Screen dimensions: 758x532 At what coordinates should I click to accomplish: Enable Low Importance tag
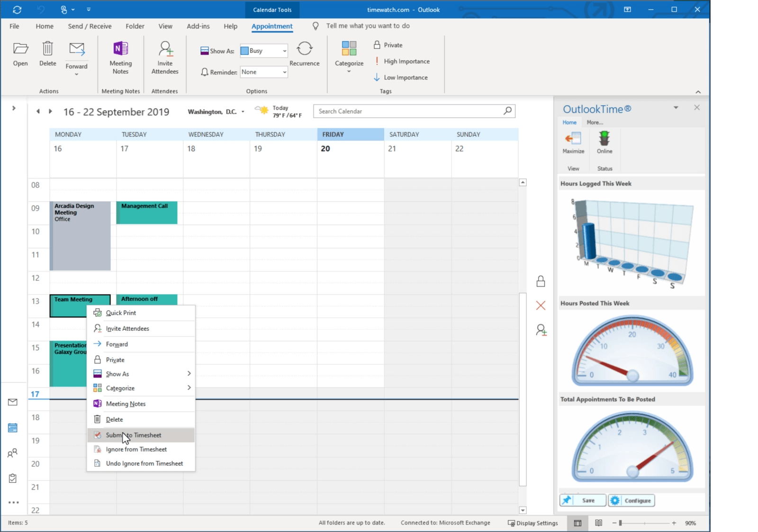tap(401, 77)
